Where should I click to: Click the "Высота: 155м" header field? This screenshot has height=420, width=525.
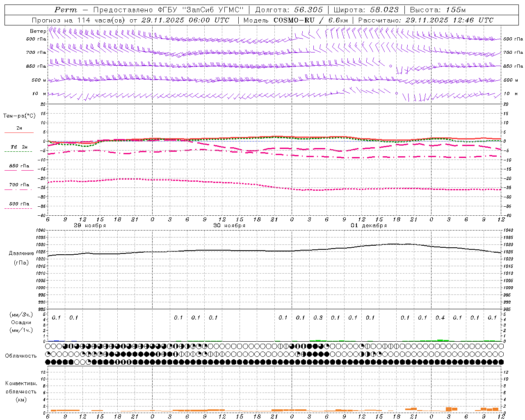coord(438,10)
